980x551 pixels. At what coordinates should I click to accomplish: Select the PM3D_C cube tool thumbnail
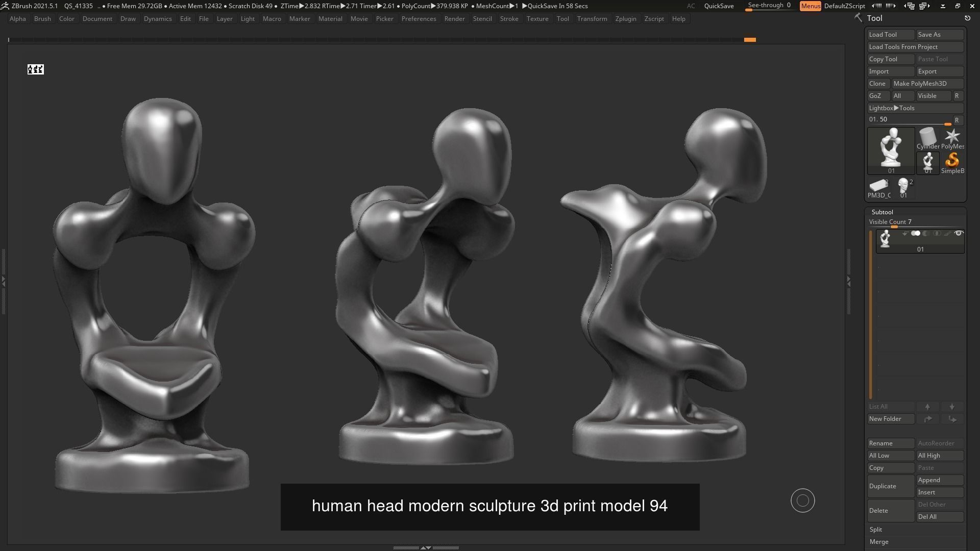(879, 188)
